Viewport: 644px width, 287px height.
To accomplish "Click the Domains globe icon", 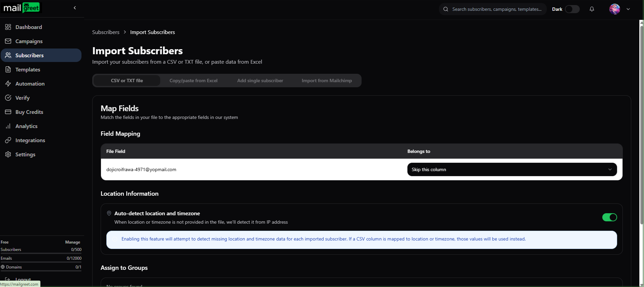I will tap(3, 267).
